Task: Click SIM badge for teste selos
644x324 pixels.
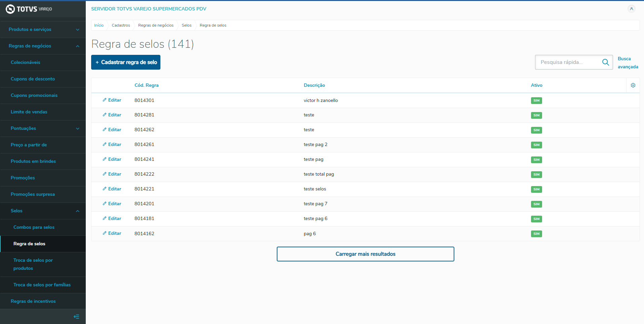Action: [x=536, y=189]
